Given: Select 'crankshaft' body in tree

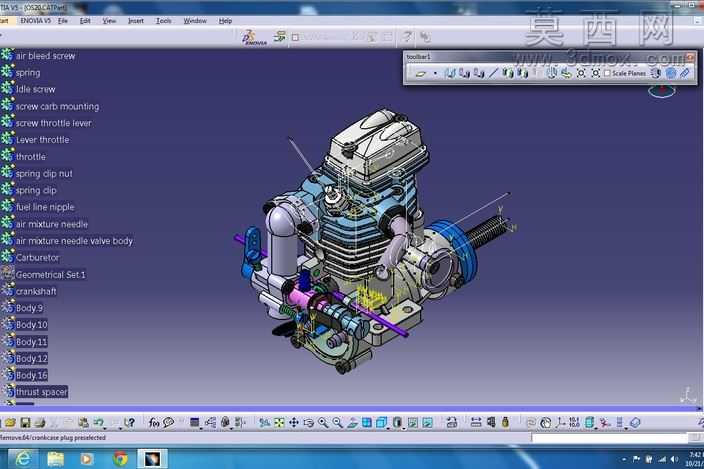Looking at the screenshot, I should 36,292.
